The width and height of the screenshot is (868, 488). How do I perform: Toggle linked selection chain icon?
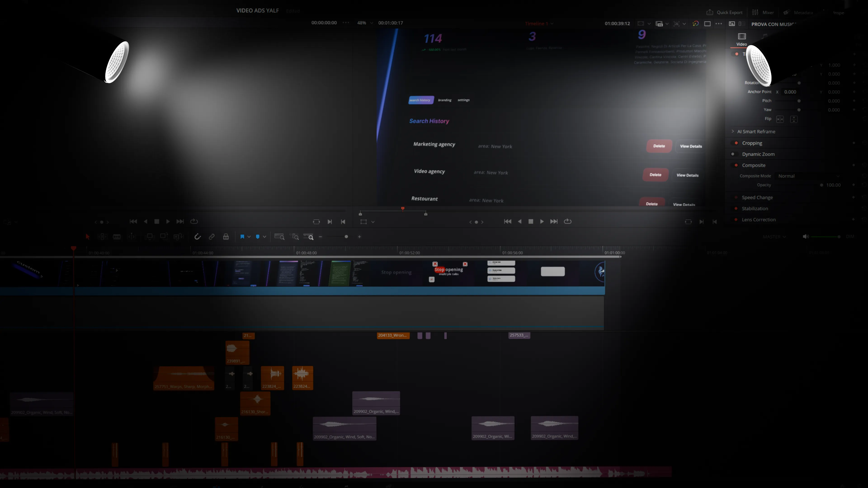212,237
